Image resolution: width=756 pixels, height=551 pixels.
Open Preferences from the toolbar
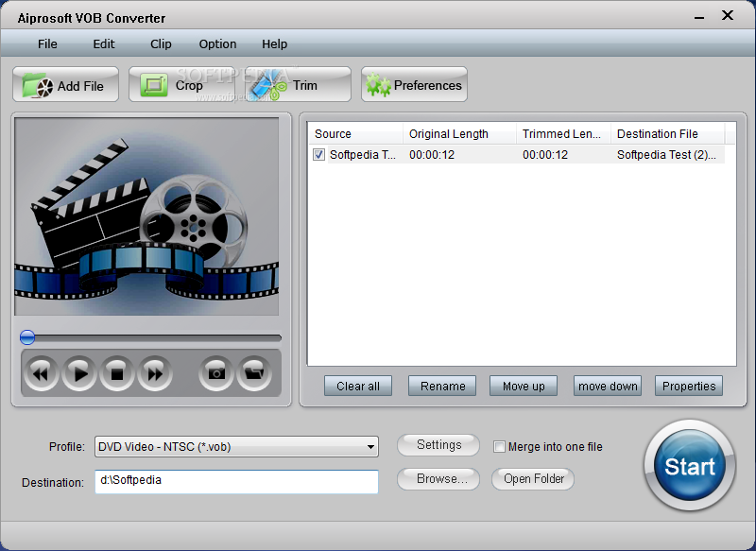pyautogui.click(x=414, y=85)
